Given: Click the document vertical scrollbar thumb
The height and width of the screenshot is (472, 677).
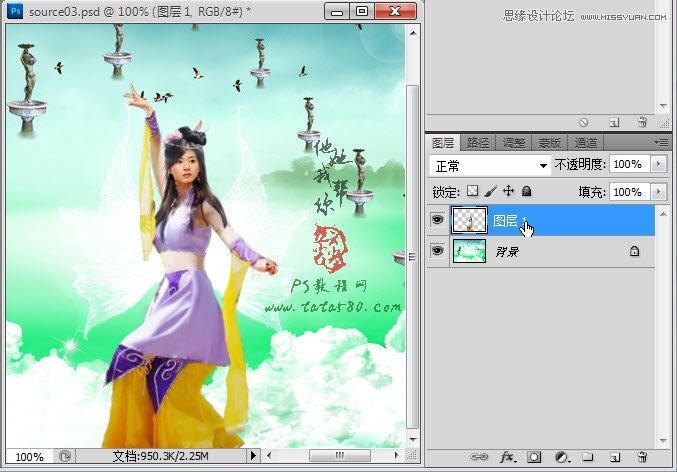Looking at the screenshot, I should tap(413, 257).
